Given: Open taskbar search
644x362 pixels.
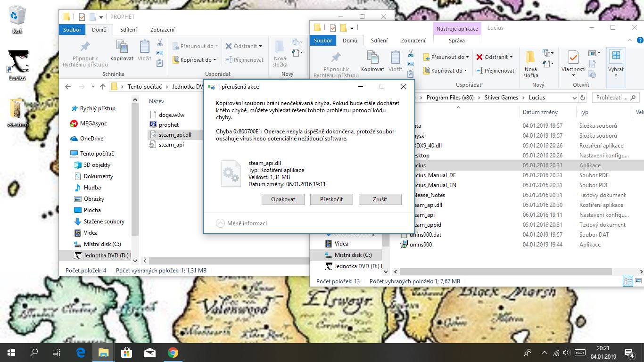Looking at the screenshot, I should coord(34,353).
